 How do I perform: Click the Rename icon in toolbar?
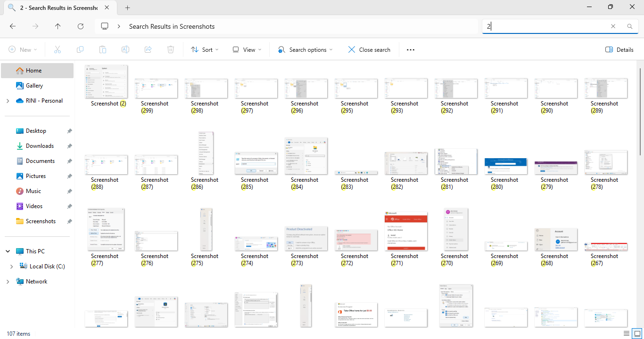pyautogui.click(x=125, y=49)
